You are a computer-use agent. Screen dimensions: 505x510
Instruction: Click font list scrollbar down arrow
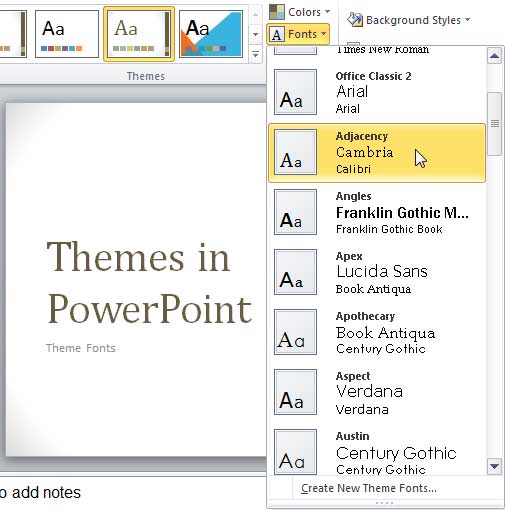(495, 466)
